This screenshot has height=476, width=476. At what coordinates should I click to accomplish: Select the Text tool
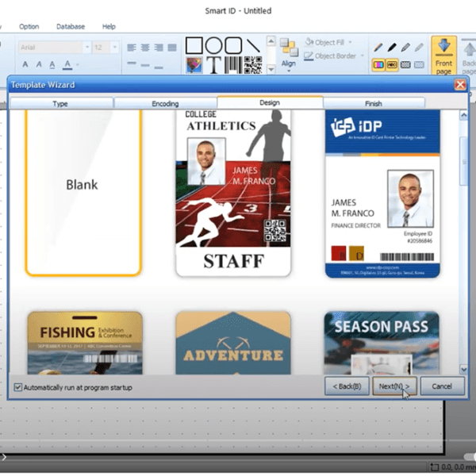tap(213, 65)
